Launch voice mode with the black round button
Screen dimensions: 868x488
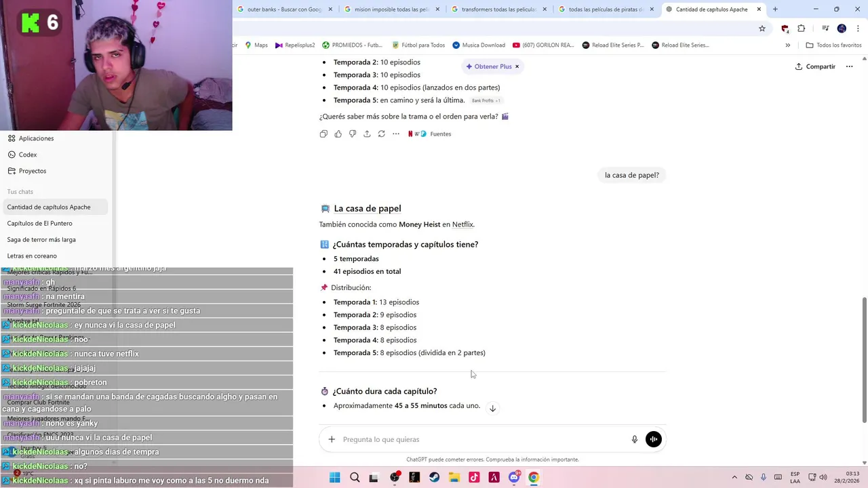pos(654,439)
